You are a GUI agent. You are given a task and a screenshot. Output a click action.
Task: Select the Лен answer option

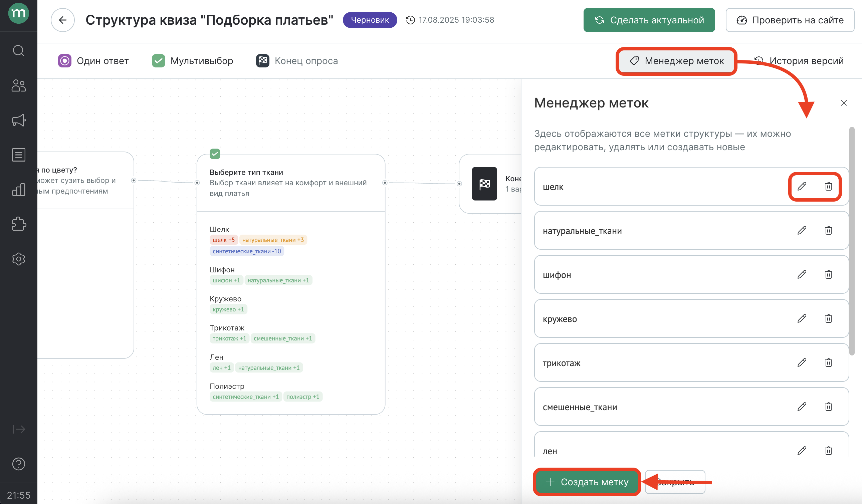tap(217, 357)
